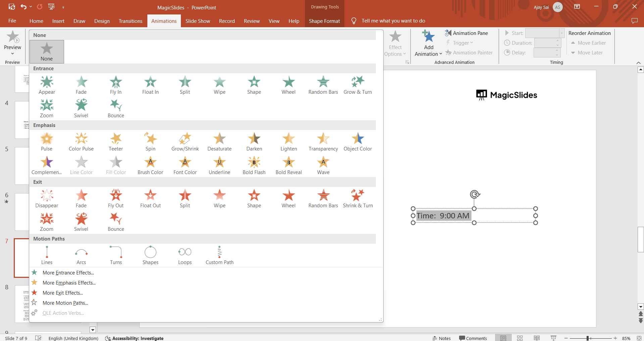Select the None animation option
The width and height of the screenshot is (644, 341).
[x=47, y=52]
